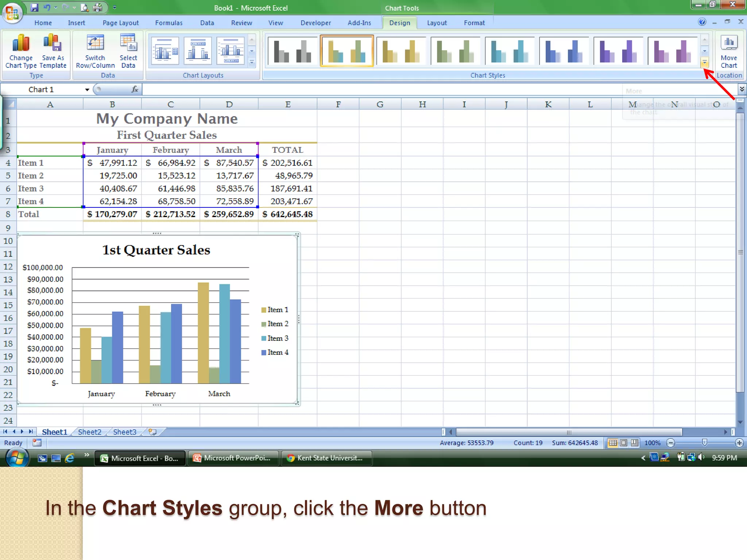Open Select Data dialog
747x560 pixels.
[x=128, y=51]
